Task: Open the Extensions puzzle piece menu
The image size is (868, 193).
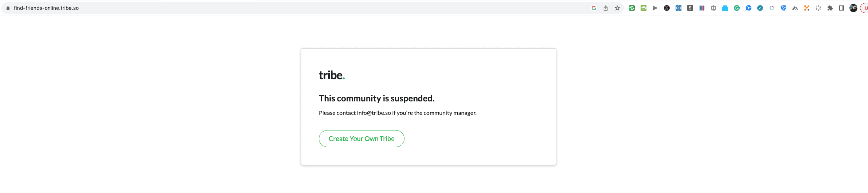Action: [x=830, y=8]
